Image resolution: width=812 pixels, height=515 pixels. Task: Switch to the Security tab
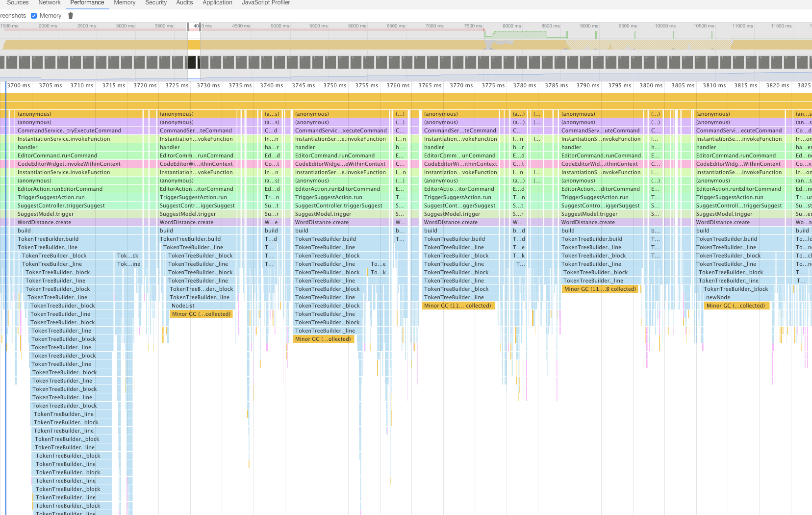click(x=155, y=3)
